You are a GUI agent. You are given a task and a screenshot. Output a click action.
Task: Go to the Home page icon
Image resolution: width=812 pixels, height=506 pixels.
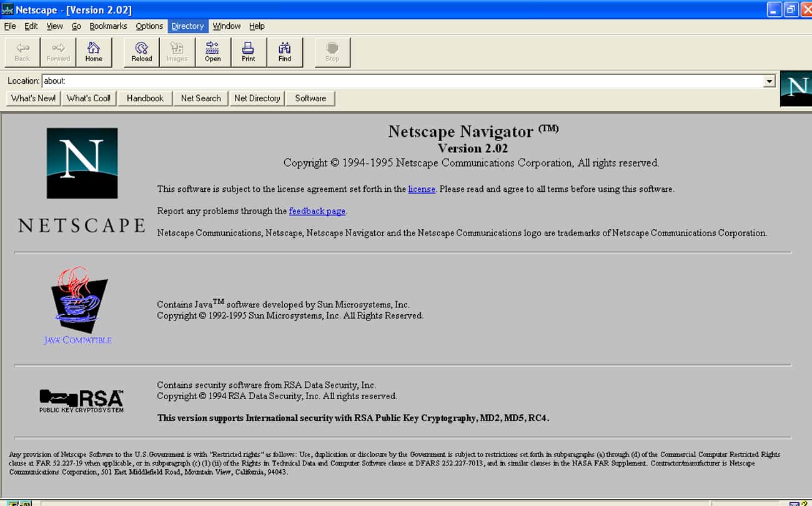click(94, 51)
